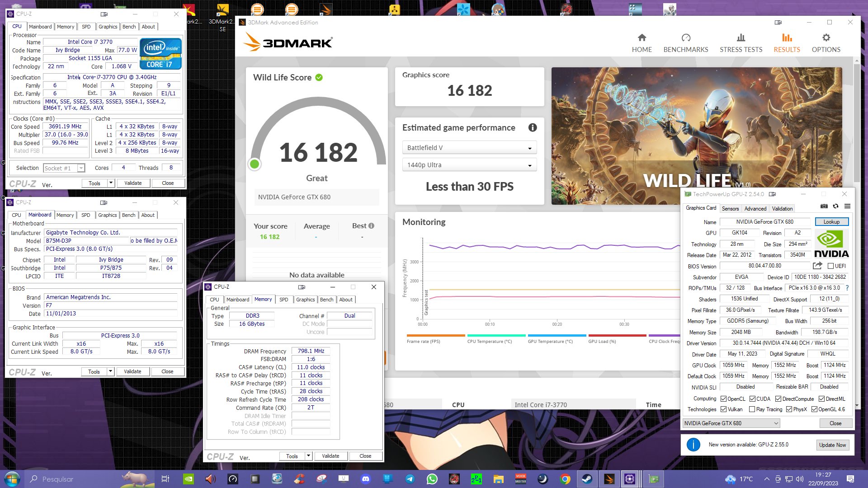Viewport: 868px width, 488px height.
Task: Toggle the Vulkan checkbox in GPU-Z
Action: tap(723, 409)
